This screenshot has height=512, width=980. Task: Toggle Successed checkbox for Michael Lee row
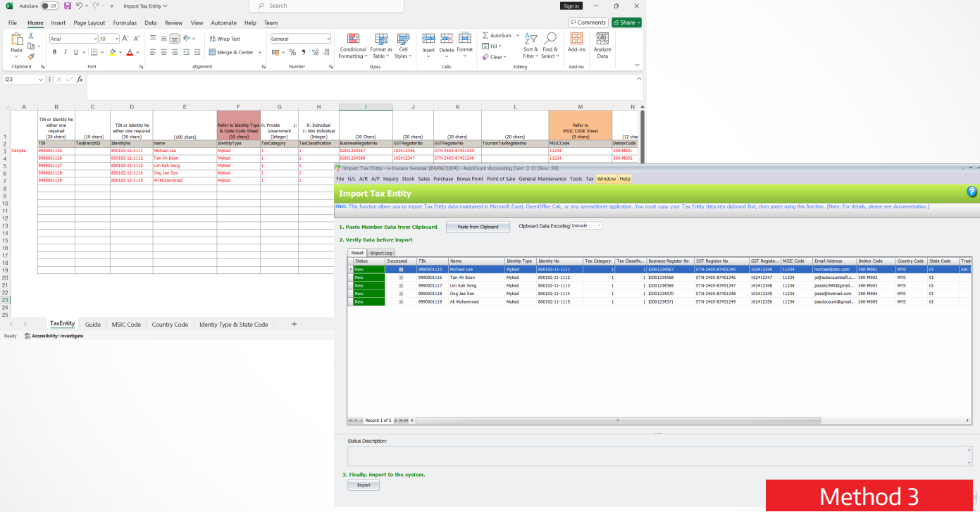coord(401,269)
